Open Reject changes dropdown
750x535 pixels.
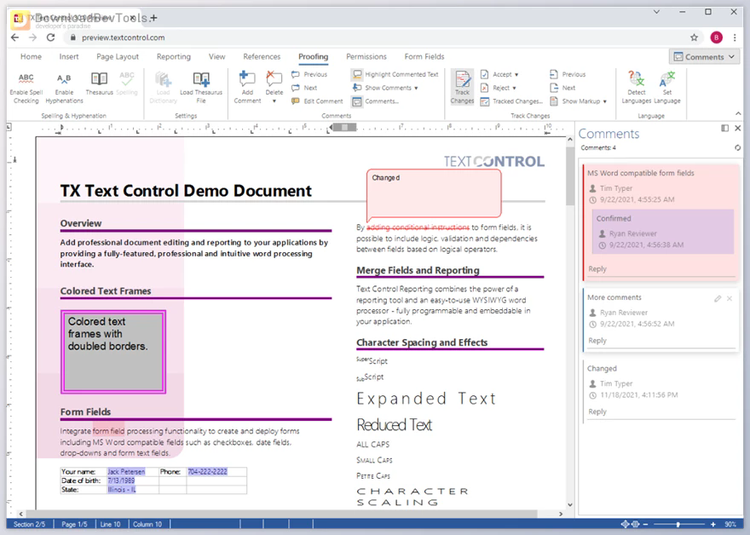(498, 88)
